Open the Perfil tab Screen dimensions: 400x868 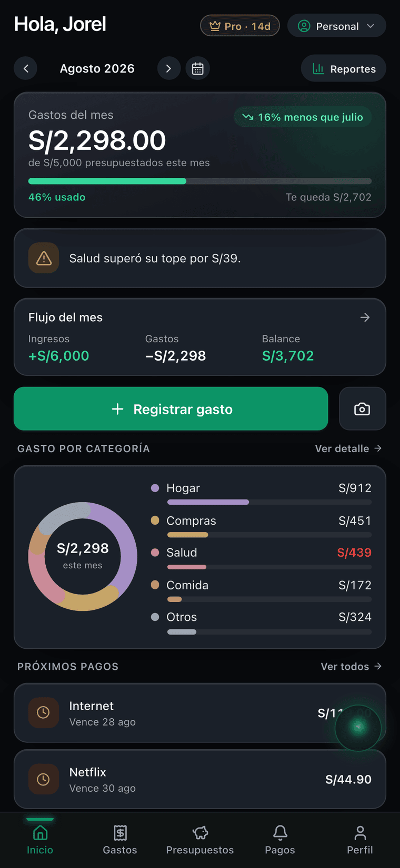[x=360, y=840]
